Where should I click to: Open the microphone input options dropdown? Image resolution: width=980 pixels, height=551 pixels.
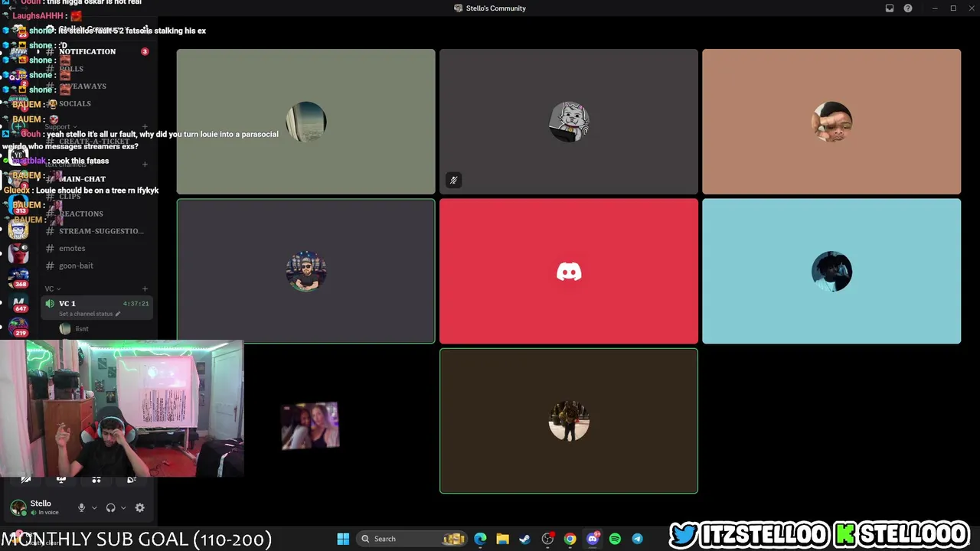94,507
